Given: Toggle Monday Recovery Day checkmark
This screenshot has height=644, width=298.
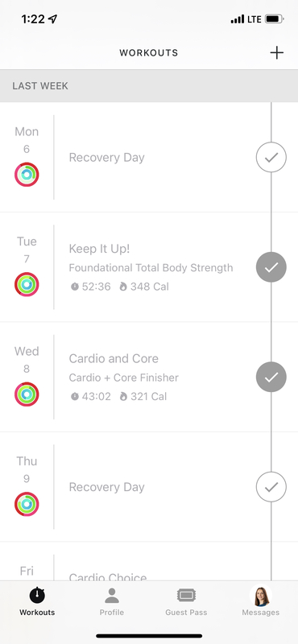Looking at the screenshot, I should coord(271,157).
